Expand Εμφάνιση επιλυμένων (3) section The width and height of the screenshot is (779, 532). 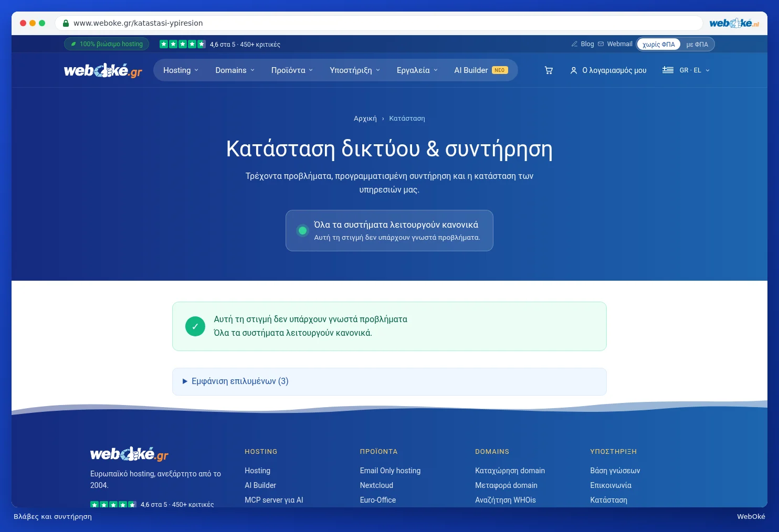pos(389,381)
